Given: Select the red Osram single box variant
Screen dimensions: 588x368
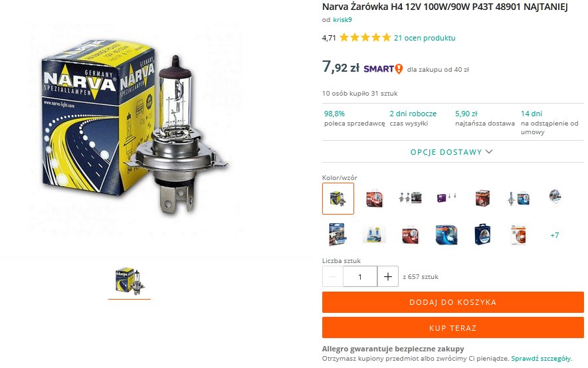Looking at the screenshot, I should (482, 198).
